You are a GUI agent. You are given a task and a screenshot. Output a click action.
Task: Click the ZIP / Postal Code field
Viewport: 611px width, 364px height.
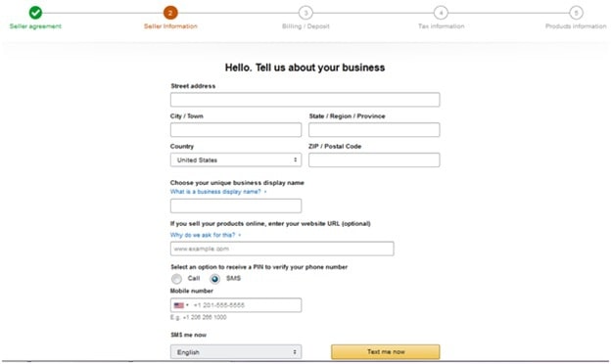374,160
